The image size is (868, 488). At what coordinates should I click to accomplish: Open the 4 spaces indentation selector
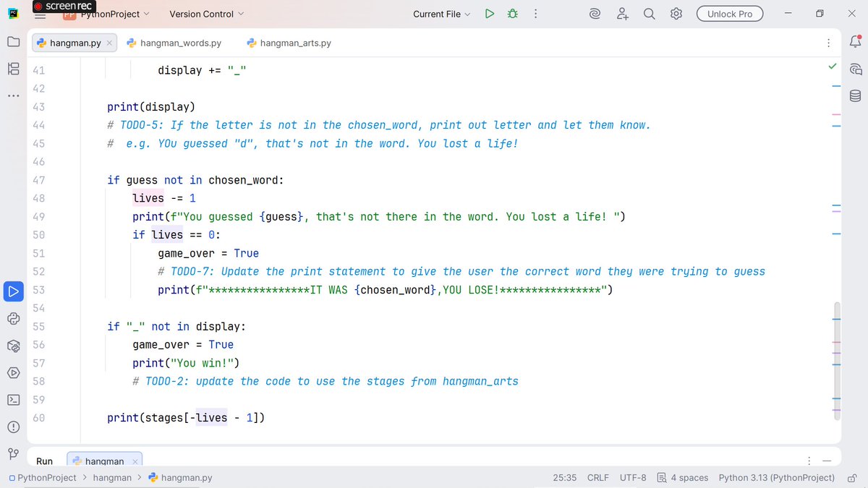coord(683,478)
